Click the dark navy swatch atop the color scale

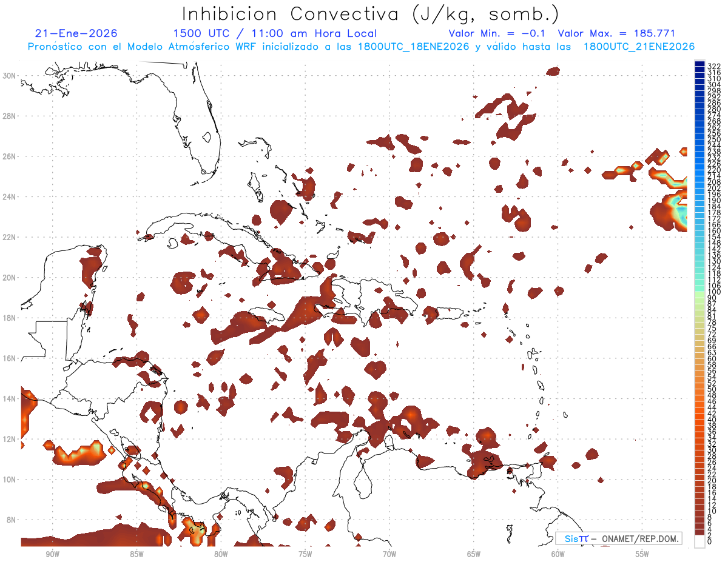[x=700, y=64]
